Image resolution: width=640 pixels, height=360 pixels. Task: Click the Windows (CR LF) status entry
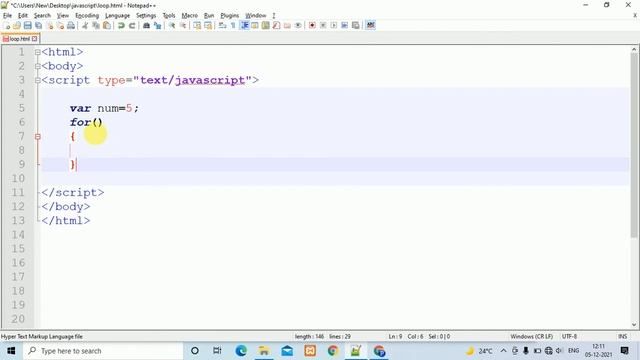(x=531, y=337)
